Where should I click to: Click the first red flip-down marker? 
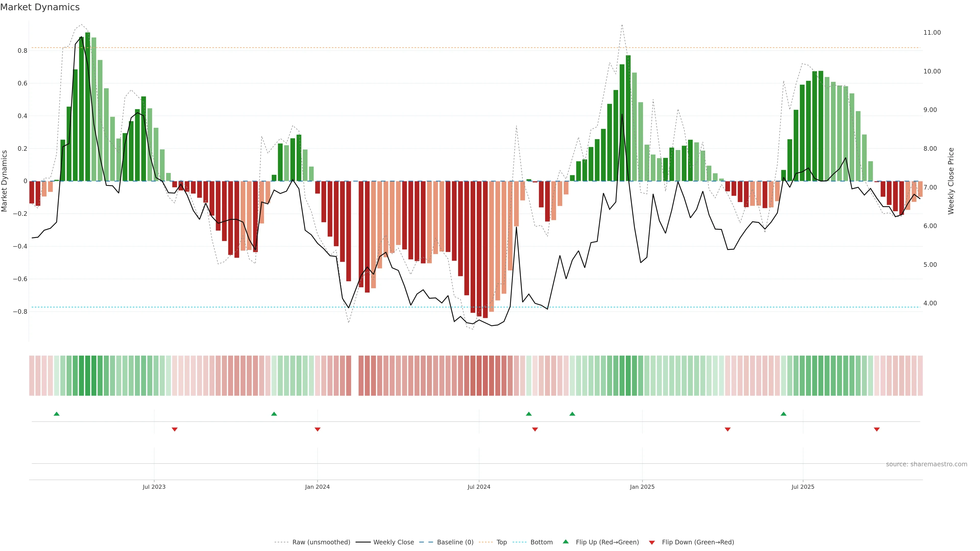tap(175, 429)
